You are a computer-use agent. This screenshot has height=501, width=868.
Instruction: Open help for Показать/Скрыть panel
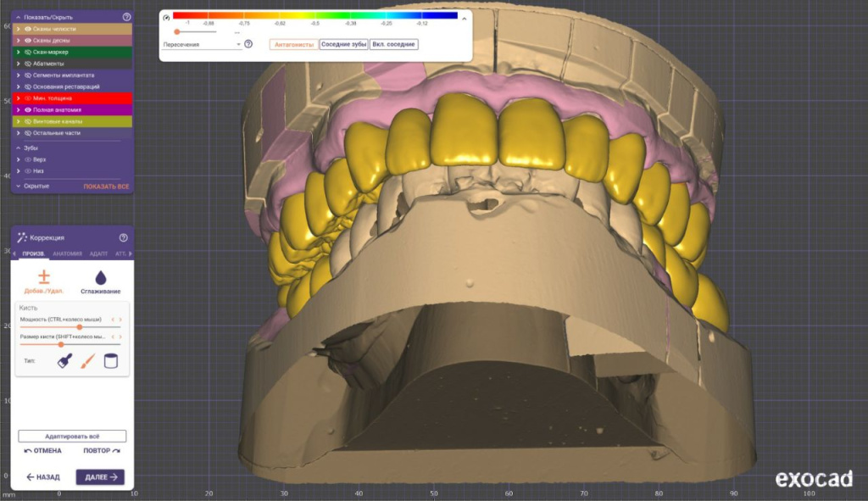pos(126,17)
